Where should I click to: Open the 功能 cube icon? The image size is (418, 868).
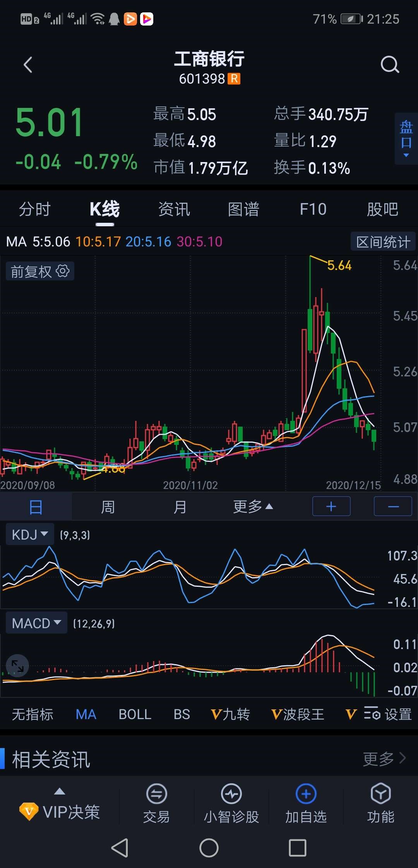(x=381, y=803)
